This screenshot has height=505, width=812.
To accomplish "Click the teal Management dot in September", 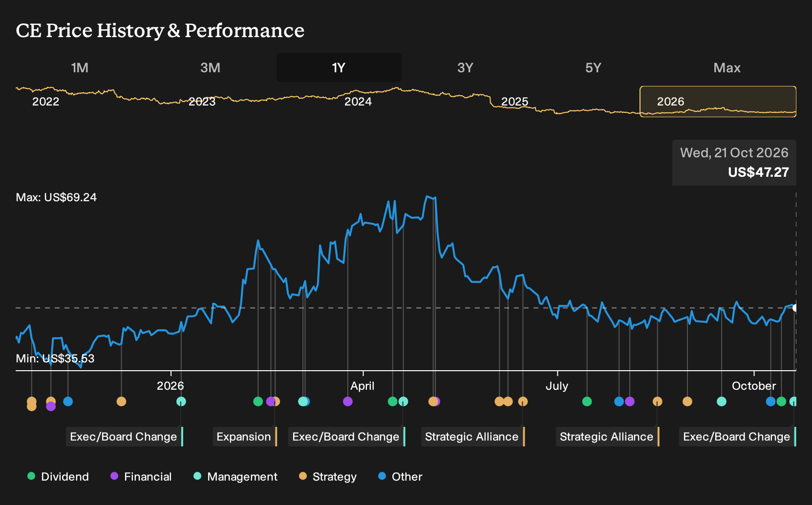I will pyautogui.click(x=722, y=401).
